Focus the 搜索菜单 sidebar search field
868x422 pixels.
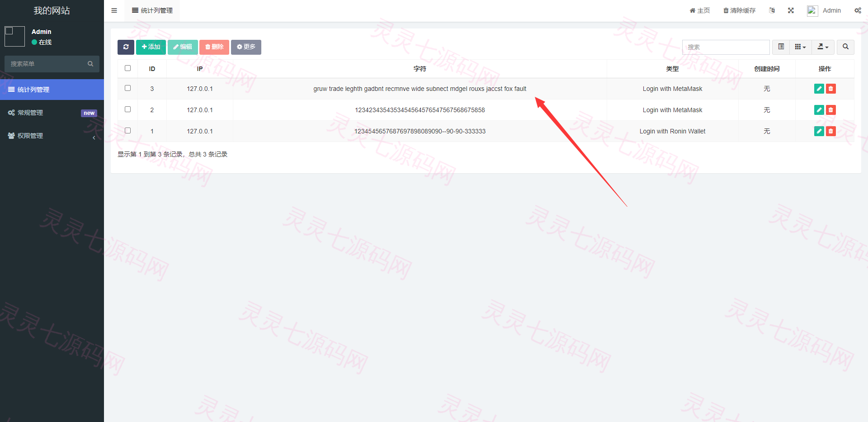click(45, 64)
